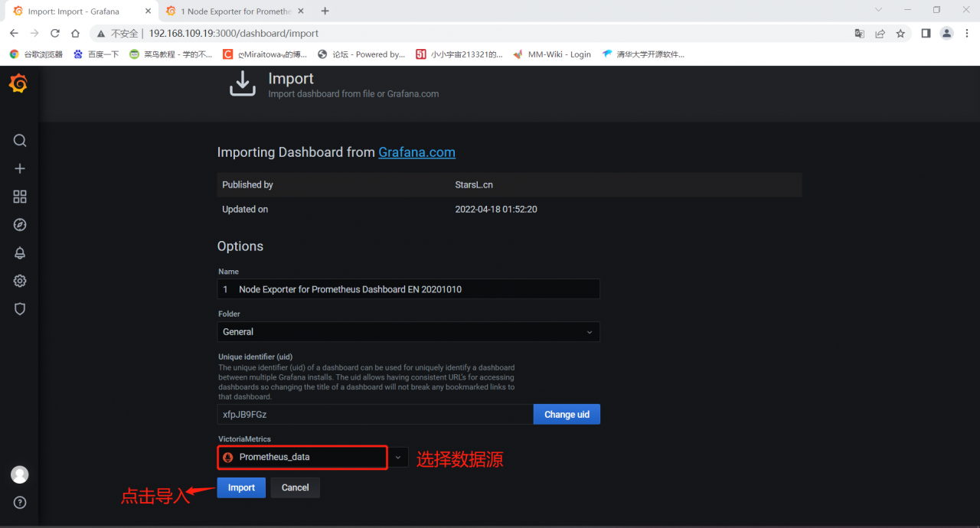Open the Chrome profile avatar
This screenshot has height=528, width=980.
click(x=947, y=34)
